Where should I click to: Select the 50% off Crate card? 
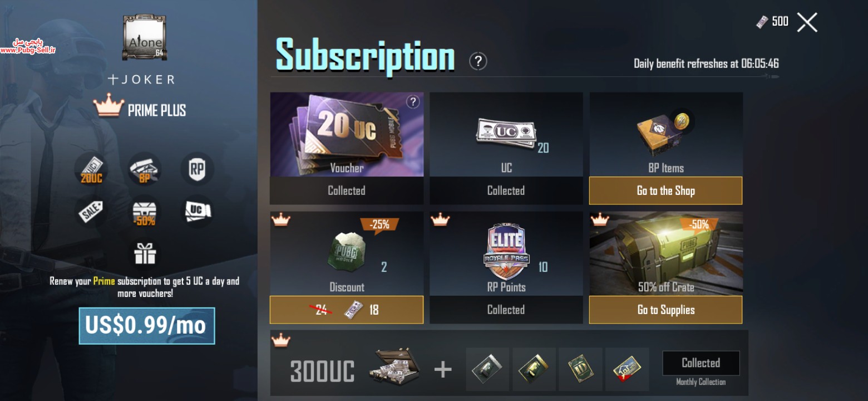pos(666,253)
